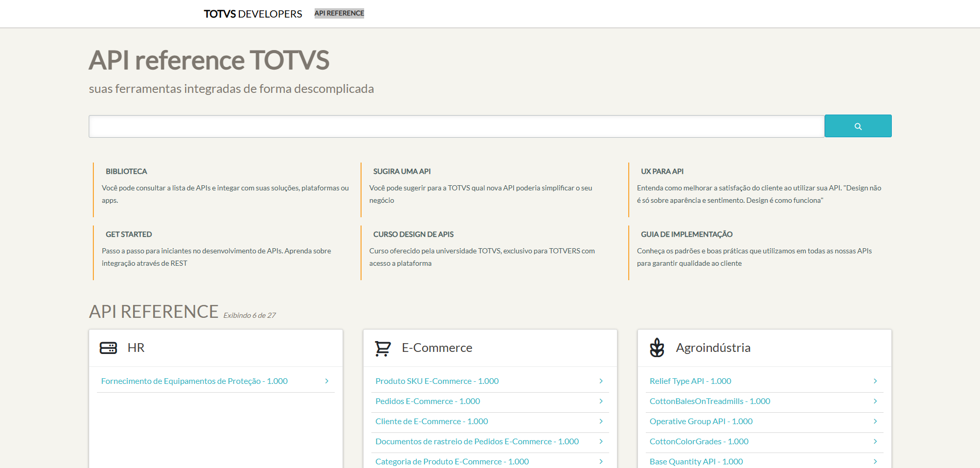Click the arrow beside Pedidos E-Commerce

[600, 401]
